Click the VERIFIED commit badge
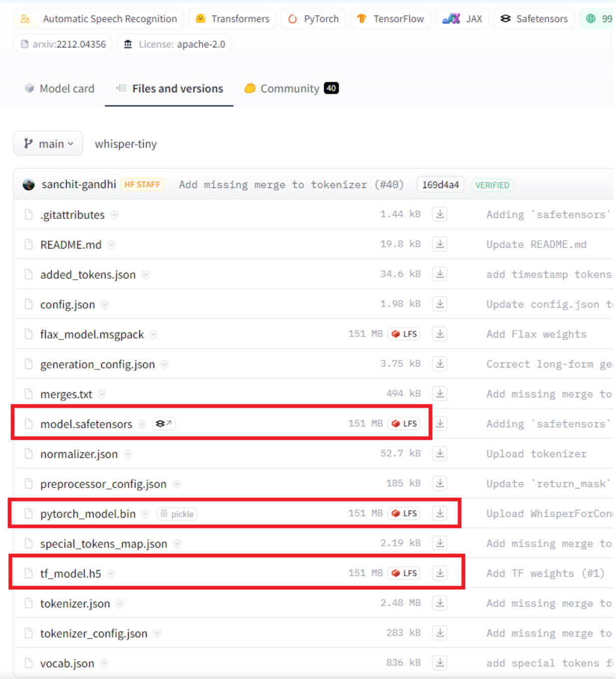The width and height of the screenshot is (616, 679). click(492, 185)
